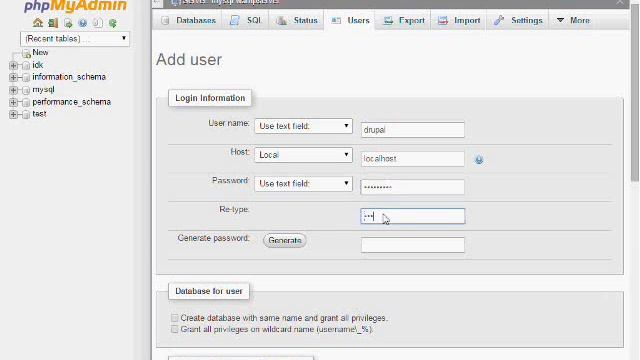Click the page vertical scrollbar thumb
Image resolution: width=640 pixels, height=360 pixels.
point(635,92)
